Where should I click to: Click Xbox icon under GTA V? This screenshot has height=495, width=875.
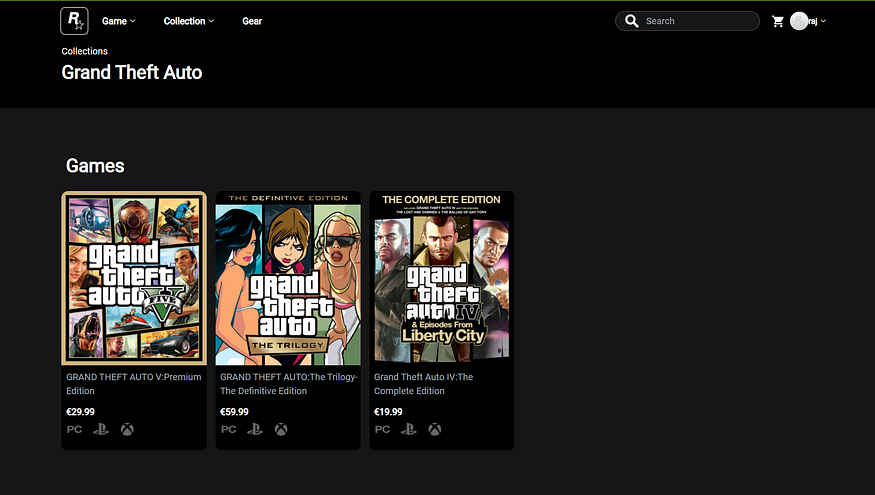point(127,429)
